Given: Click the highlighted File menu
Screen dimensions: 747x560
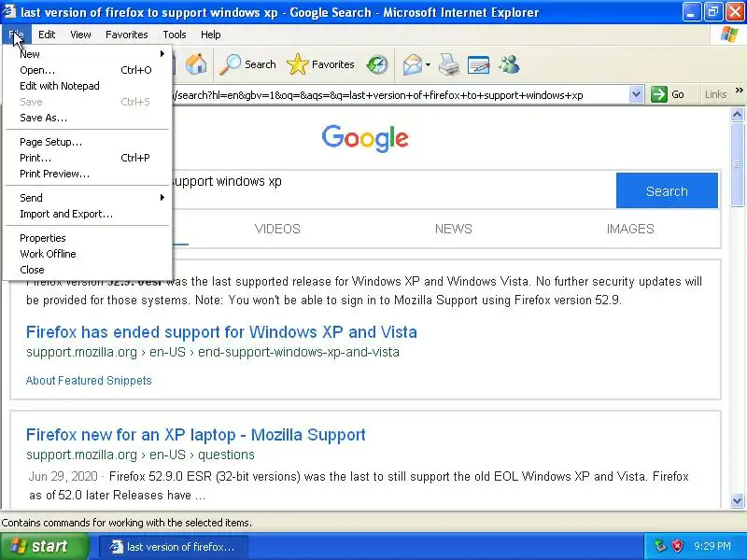Looking at the screenshot, I should click(x=16, y=35).
